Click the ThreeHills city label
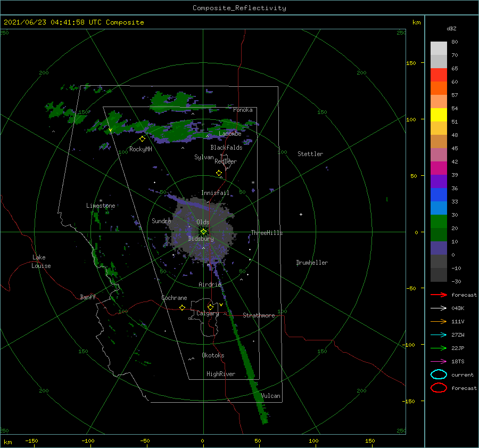 click(x=267, y=233)
